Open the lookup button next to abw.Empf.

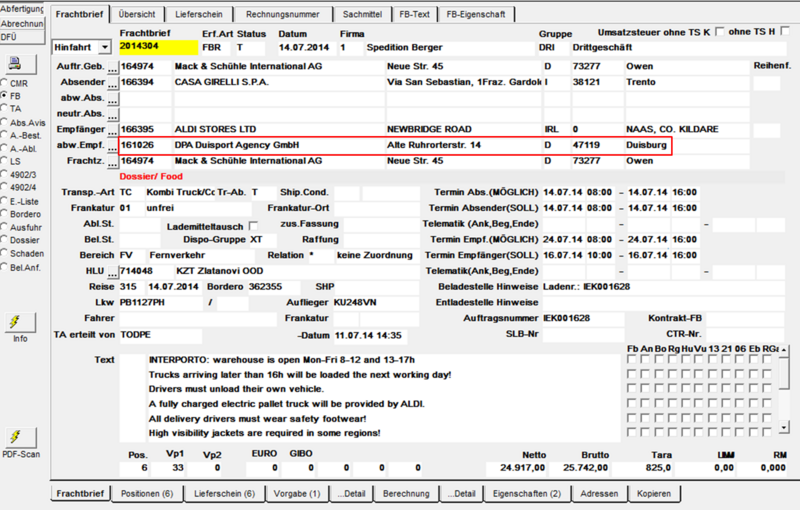pyautogui.click(x=112, y=146)
